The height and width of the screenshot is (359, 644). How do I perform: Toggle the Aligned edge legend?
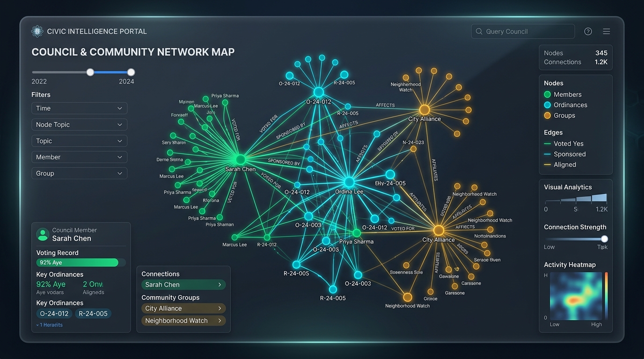pyautogui.click(x=560, y=165)
